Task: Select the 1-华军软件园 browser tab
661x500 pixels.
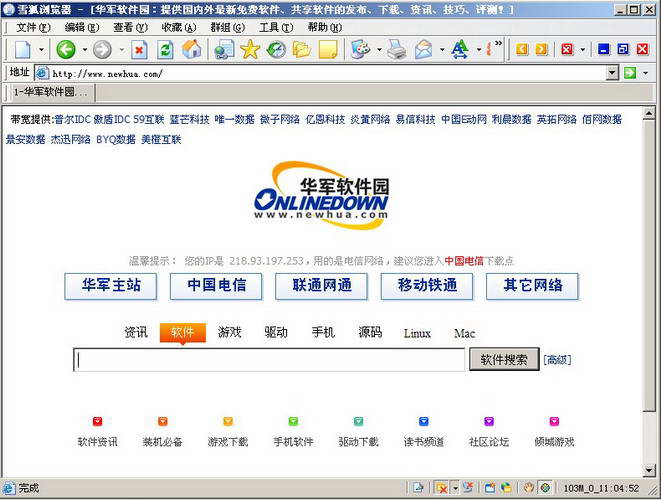Action: (x=50, y=92)
